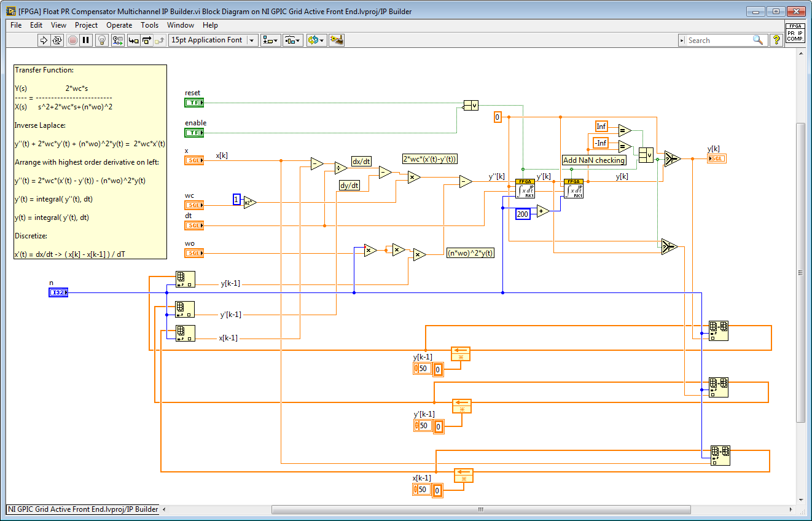Click the dx/dt label
Image resolution: width=812 pixels, height=521 pixels.
point(361,162)
